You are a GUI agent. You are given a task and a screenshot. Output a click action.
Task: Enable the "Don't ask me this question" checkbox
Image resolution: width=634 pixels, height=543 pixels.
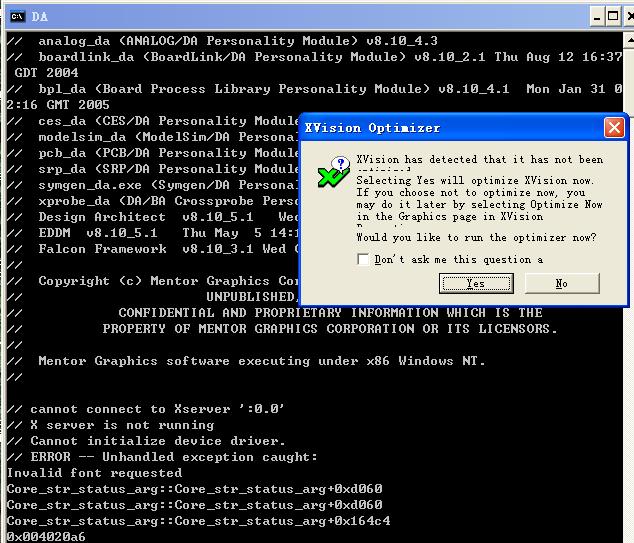click(x=363, y=259)
